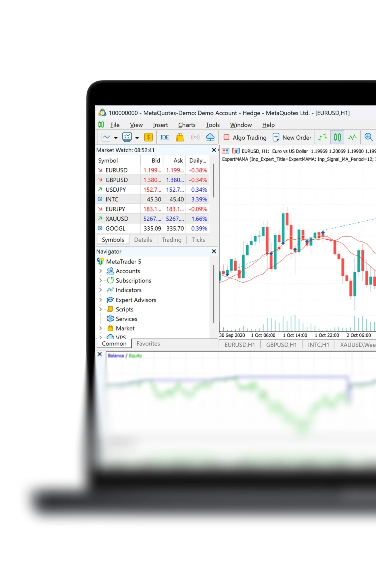Expand the Expert Advisors tree node
Viewport: 376px width, 588px height.
tap(100, 300)
